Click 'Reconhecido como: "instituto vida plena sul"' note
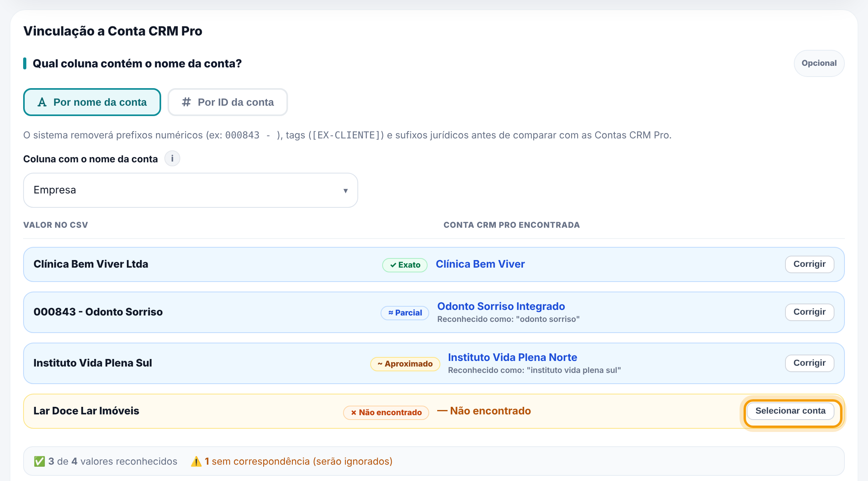Screen dimensions: 868x481 pos(534,371)
